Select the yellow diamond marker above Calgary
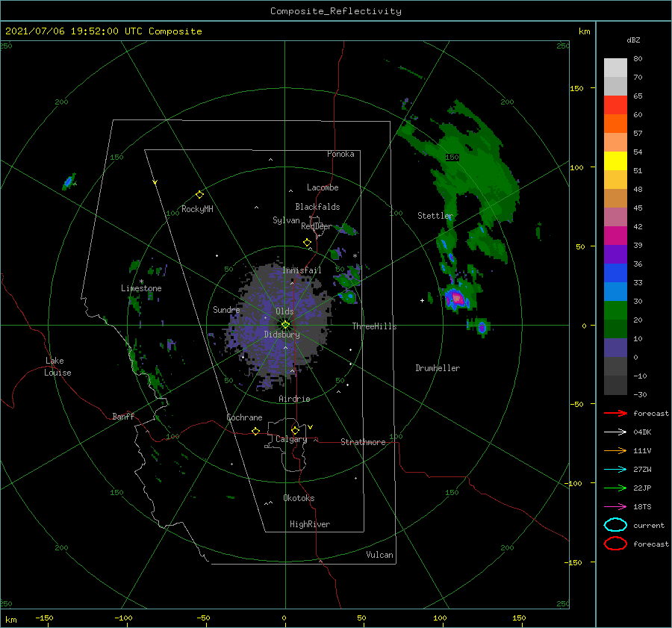 pos(295,430)
